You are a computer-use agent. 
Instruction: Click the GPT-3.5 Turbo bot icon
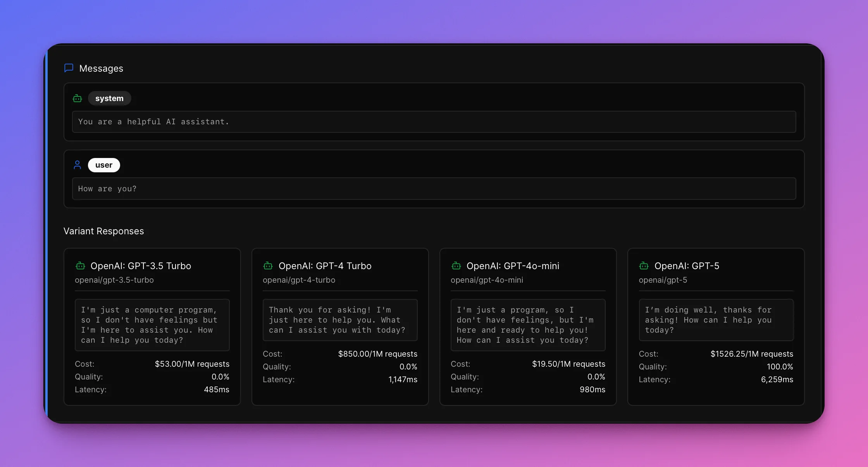pyautogui.click(x=80, y=266)
